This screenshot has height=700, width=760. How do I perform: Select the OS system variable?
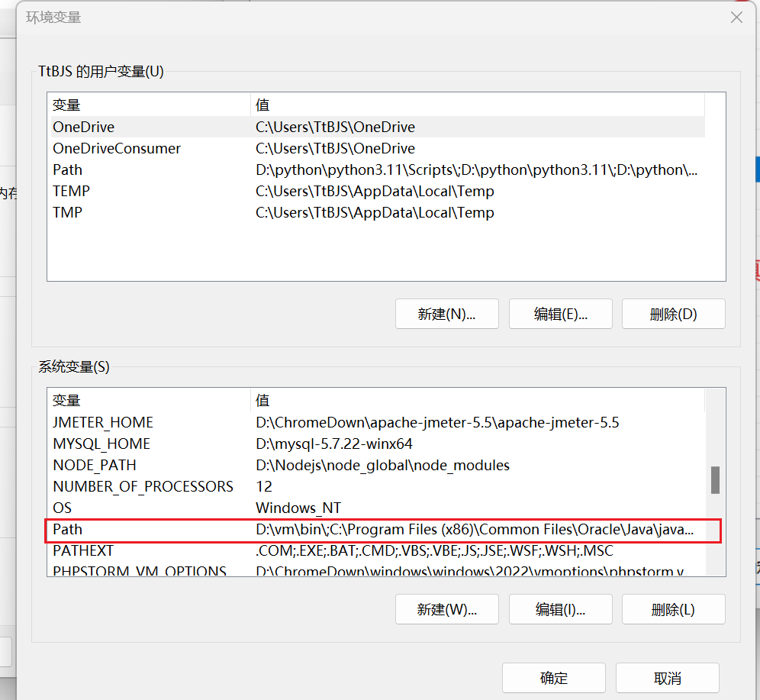pos(377,508)
